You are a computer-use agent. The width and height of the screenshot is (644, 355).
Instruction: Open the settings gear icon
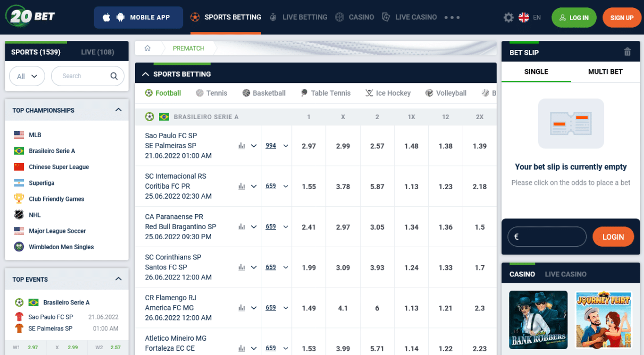coord(508,18)
